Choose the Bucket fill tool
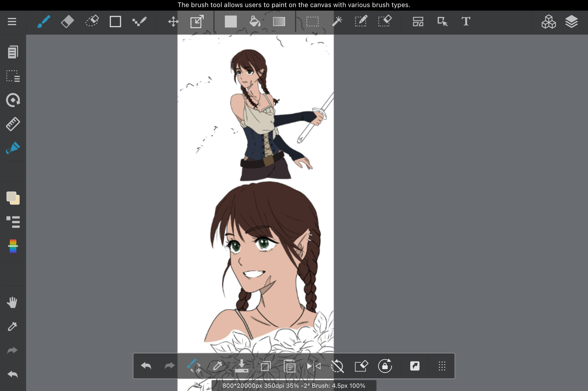The height and width of the screenshot is (391, 588). point(255,22)
